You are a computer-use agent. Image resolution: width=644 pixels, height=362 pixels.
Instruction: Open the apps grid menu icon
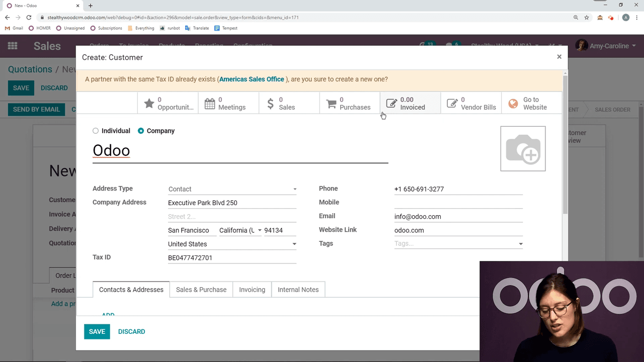(13, 46)
